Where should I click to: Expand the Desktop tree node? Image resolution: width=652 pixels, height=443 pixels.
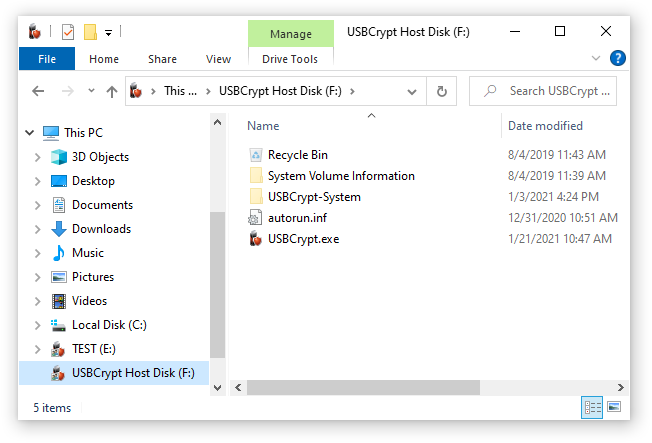pos(37,181)
